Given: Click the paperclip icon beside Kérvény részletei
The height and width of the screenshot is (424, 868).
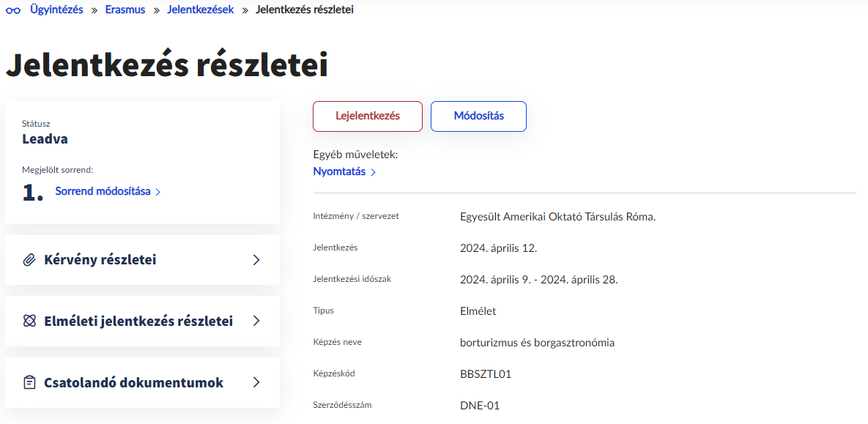Looking at the screenshot, I should pyautogui.click(x=30, y=260).
